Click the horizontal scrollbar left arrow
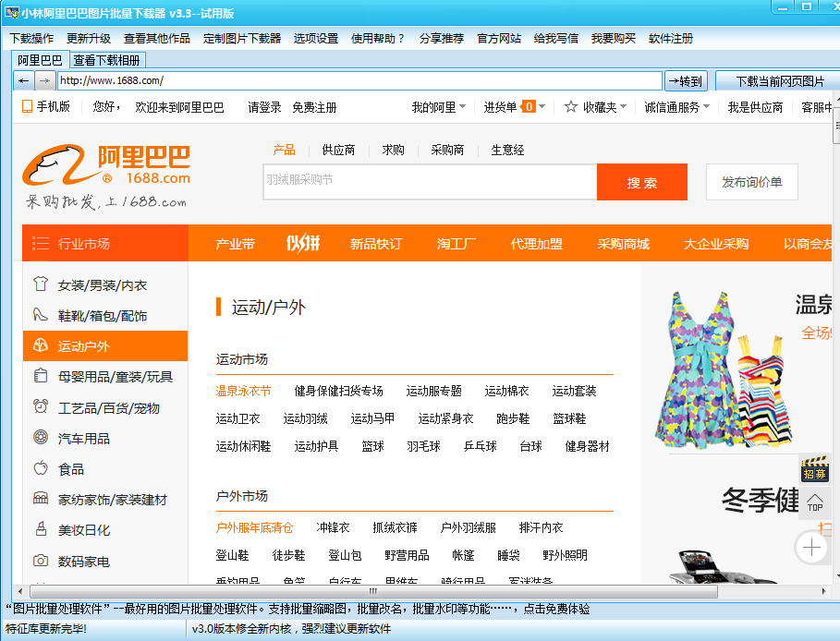 click(20, 592)
